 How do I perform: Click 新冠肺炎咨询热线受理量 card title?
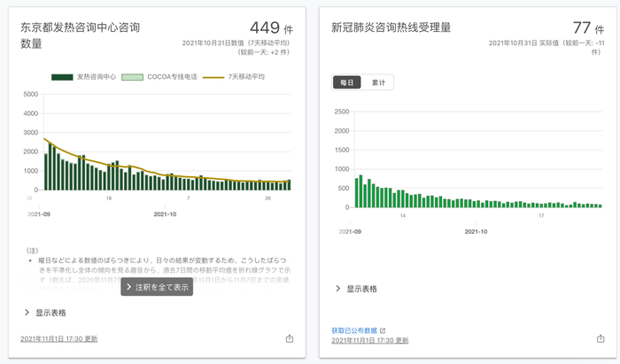(391, 27)
